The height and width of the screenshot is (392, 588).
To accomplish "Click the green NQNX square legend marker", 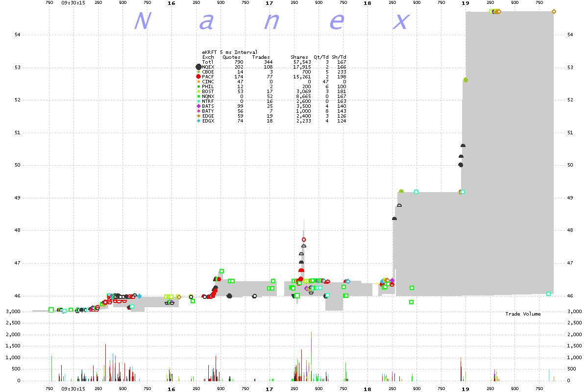I will coord(198,97).
